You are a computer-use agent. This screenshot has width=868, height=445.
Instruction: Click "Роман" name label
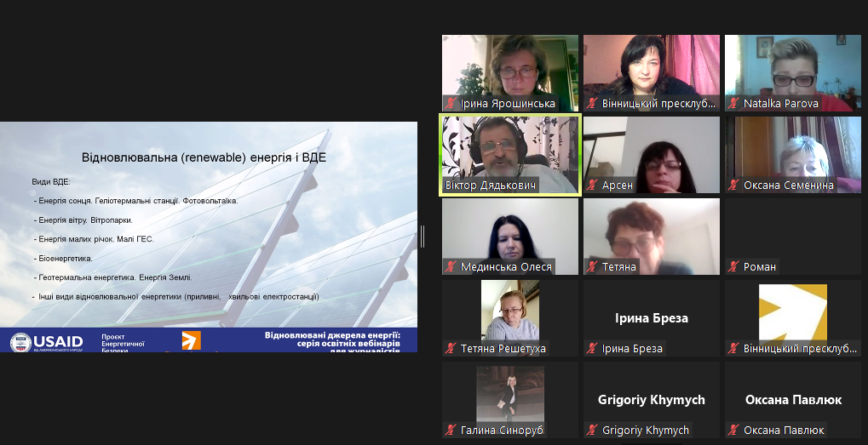click(x=760, y=267)
